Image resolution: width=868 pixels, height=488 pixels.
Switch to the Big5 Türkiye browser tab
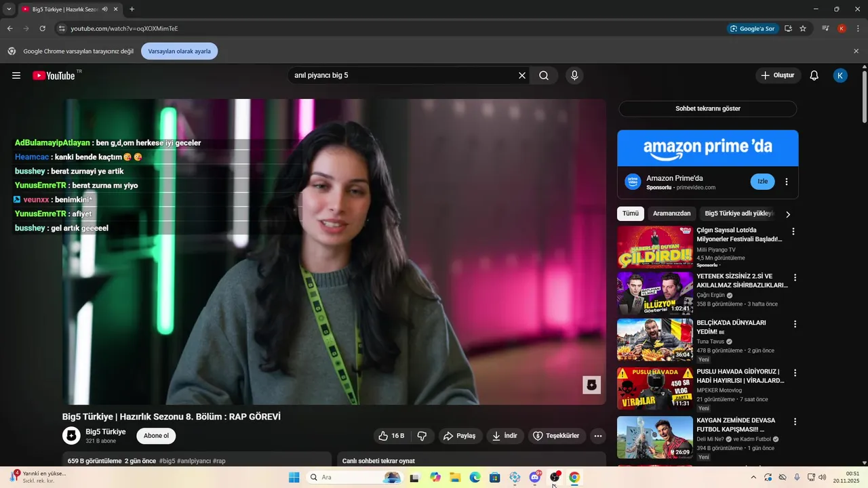pyautogui.click(x=64, y=9)
